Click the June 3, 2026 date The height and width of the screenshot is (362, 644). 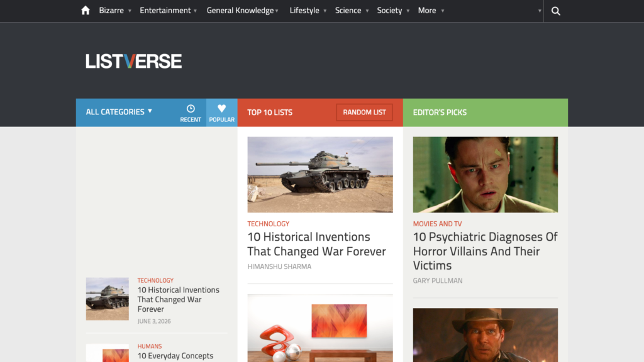pyautogui.click(x=154, y=321)
